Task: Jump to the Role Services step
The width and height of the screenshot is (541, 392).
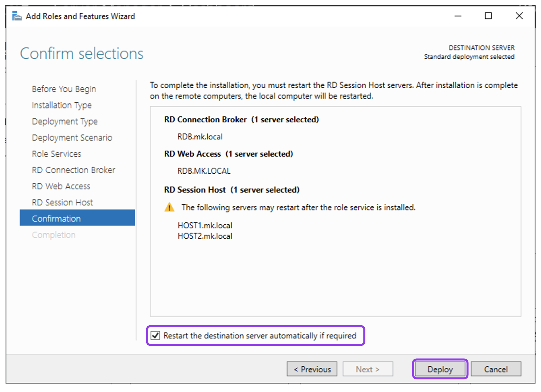Action: click(56, 154)
